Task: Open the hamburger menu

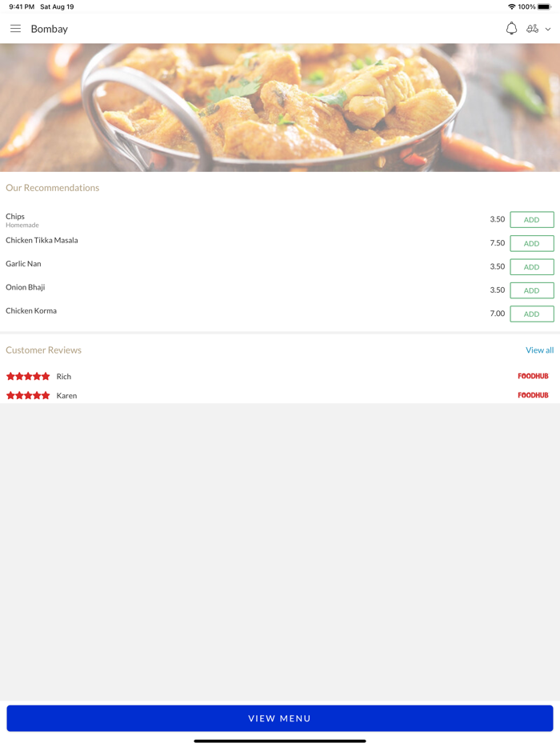Action: coord(15,29)
